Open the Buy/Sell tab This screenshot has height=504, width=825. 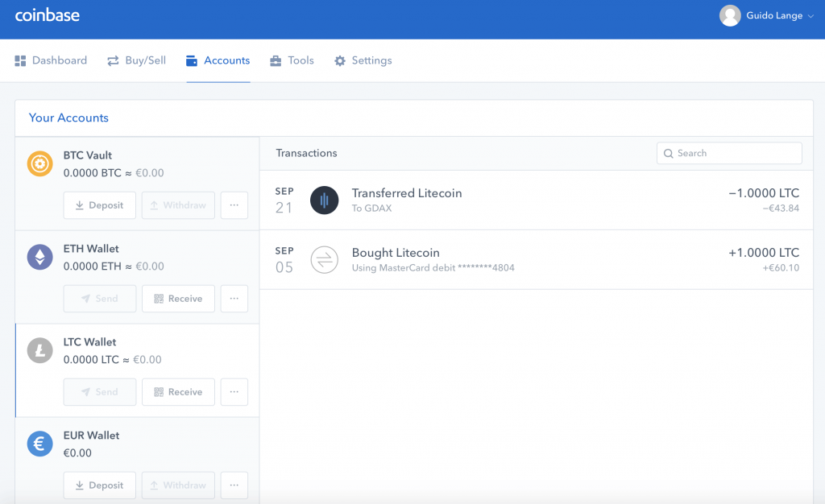point(136,60)
